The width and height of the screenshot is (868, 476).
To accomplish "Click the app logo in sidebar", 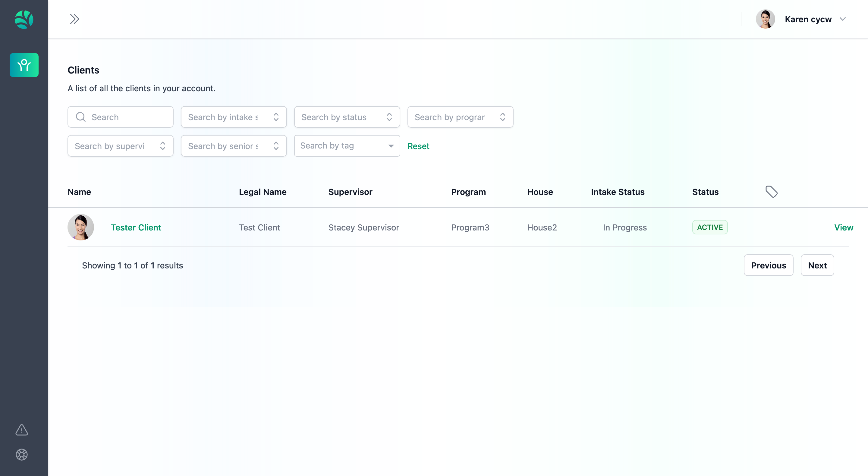I will (24, 19).
